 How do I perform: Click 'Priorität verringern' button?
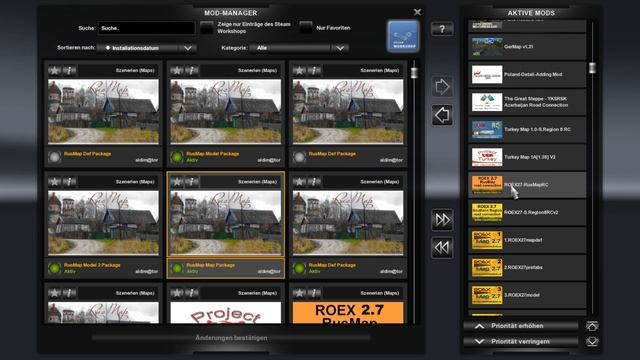tap(521, 341)
